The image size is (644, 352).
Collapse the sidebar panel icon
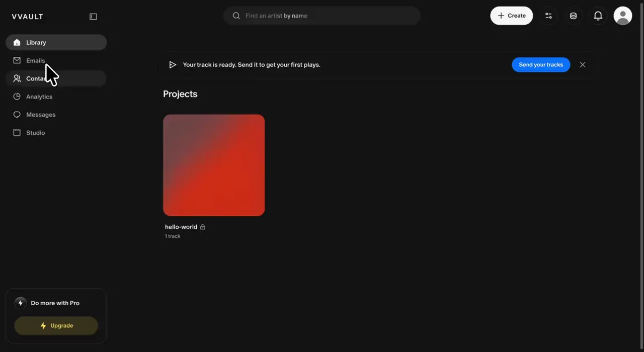click(x=93, y=17)
